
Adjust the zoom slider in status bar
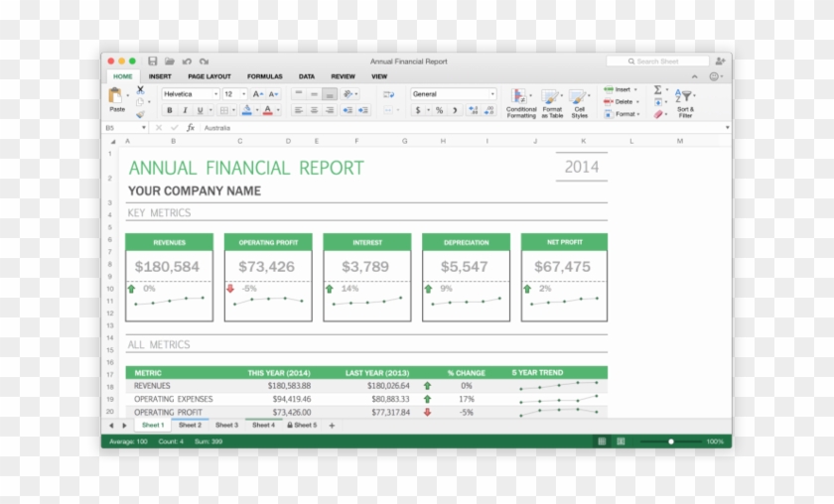click(x=671, y=441)
